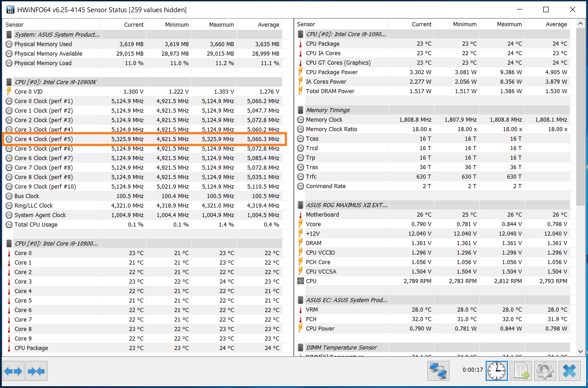Screen dimensions: 588x388
Task: Click the shrink columns arrows button
Action: [36, 371]
